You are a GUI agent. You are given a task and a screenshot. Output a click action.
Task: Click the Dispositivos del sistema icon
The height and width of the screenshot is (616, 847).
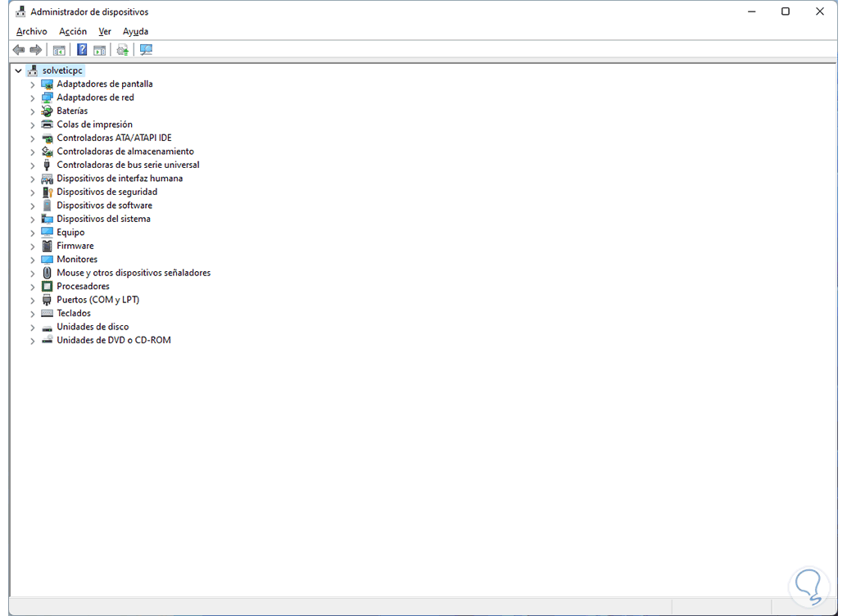pos(47,219)
